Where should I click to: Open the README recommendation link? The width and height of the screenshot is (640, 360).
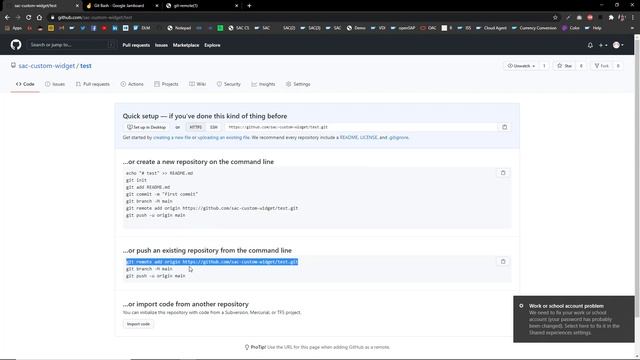point(349,138)
